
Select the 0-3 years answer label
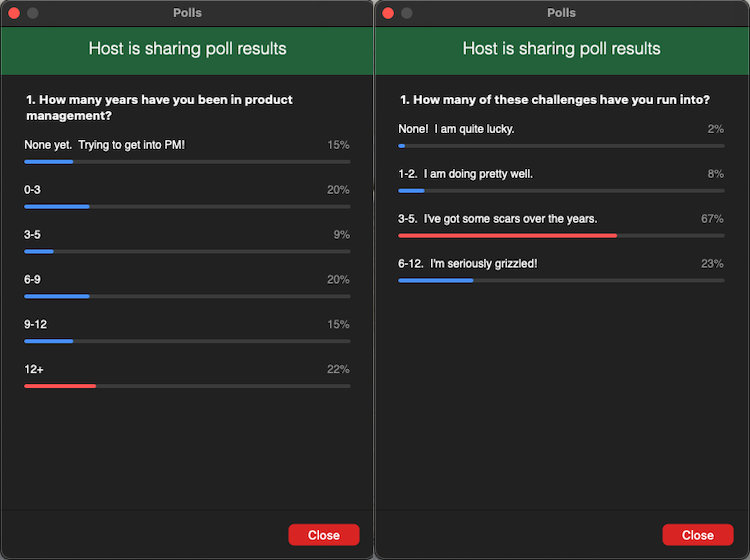33,190
